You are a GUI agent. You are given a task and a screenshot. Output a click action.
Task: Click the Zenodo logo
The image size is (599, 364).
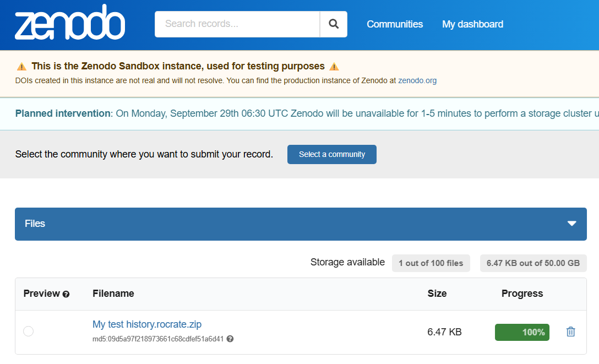(x=70, y=23)
